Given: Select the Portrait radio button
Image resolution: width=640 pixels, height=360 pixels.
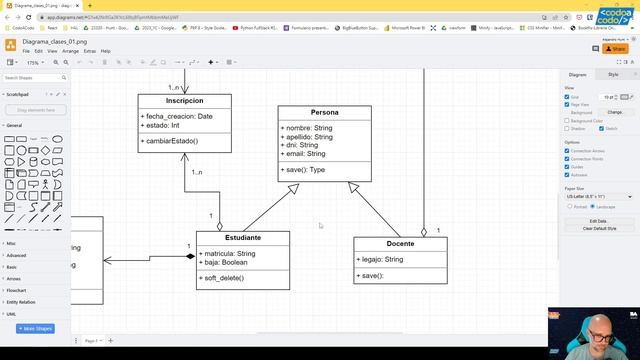Looking at the screenshot, I should (x=570, y=207).
